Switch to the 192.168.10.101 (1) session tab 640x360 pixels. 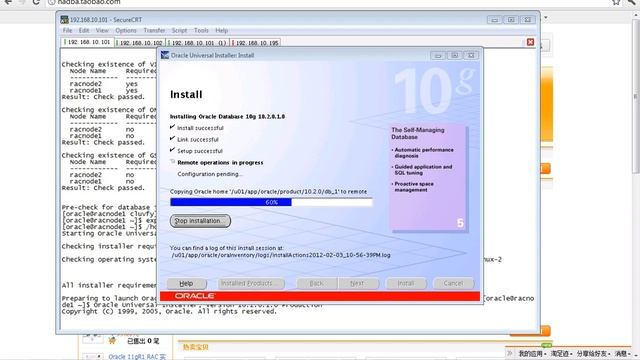point(198,42)
